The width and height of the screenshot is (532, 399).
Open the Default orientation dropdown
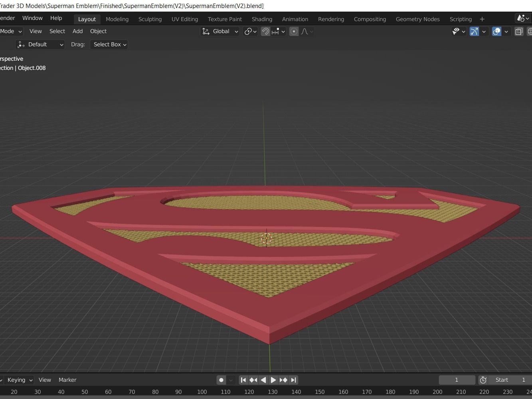click(x=40, y=44)
